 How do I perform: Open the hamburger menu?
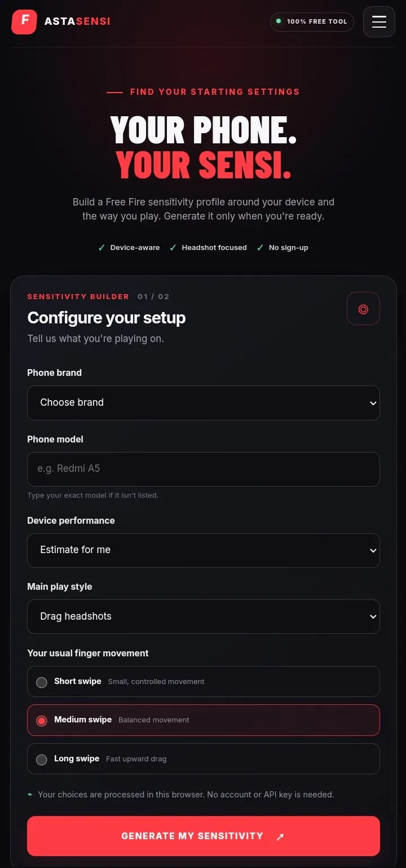pos(379,22)
